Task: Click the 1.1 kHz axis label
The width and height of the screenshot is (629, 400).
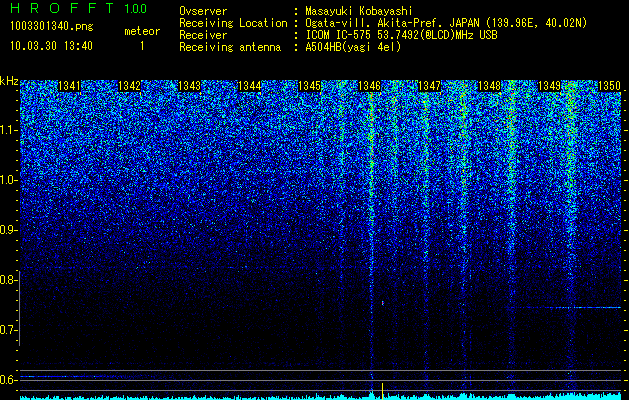Action: pyautogui.click(x=8, y=130)
